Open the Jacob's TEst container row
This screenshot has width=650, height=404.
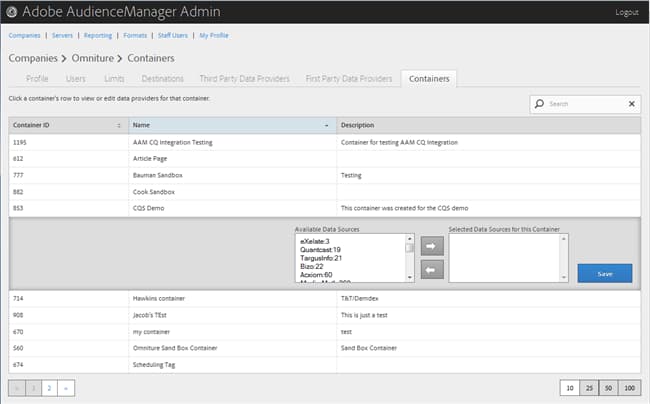[x=325, y=315]
